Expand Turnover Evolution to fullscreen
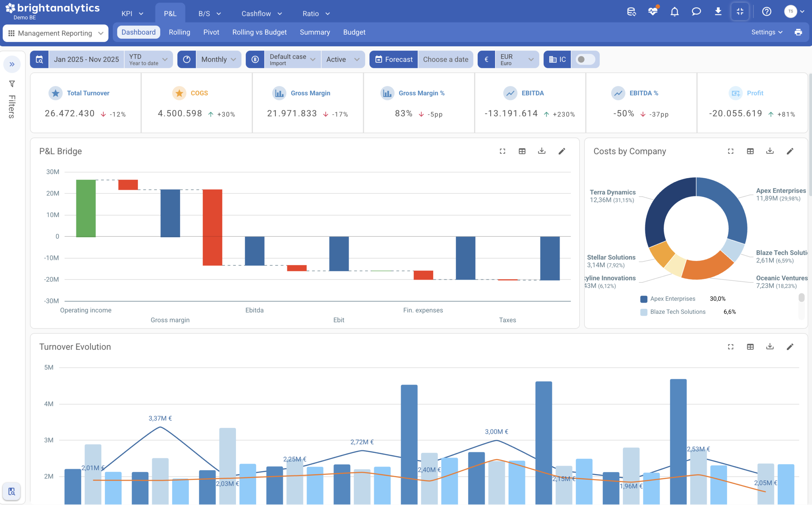This screenshot has height=505, width=812. (730, 347)
